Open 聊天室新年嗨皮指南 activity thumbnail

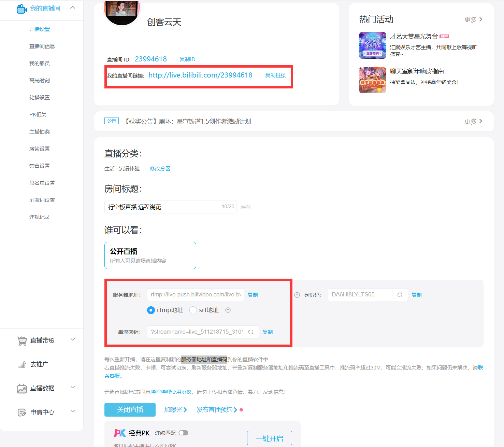click(x=373, y=80)
